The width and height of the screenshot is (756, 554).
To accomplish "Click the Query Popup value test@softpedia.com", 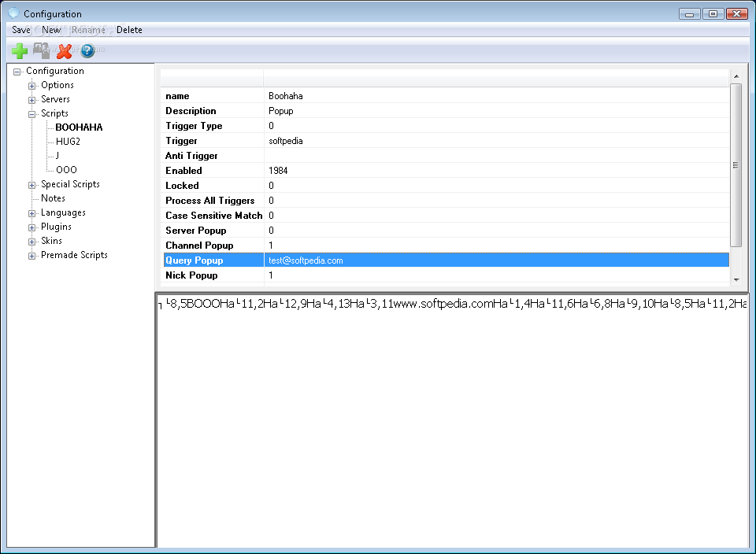I will click(497, 260).
